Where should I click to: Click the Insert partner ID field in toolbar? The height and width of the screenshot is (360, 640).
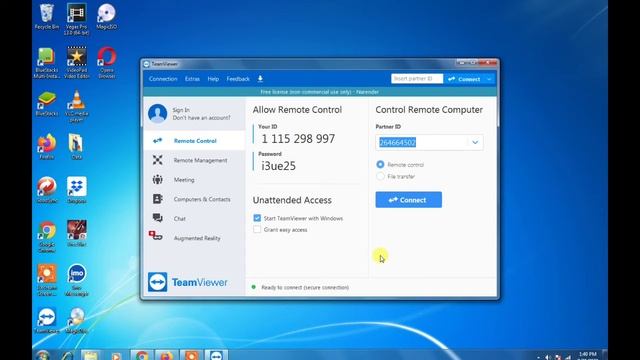click(417, 78)
